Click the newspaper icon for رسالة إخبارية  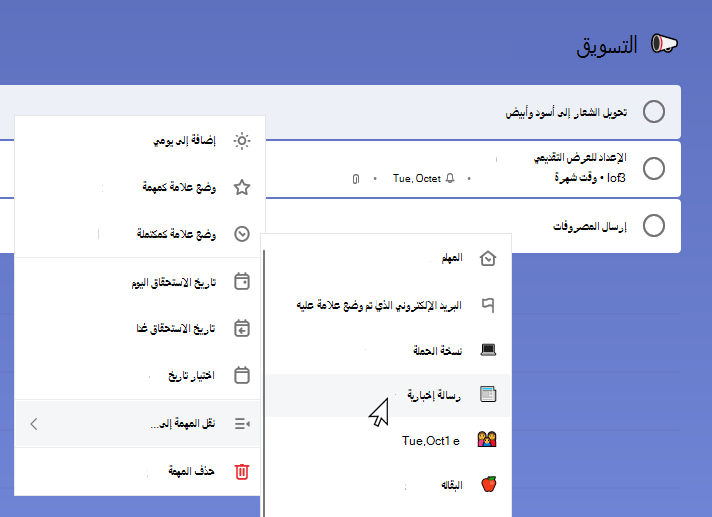coord(488,394)
